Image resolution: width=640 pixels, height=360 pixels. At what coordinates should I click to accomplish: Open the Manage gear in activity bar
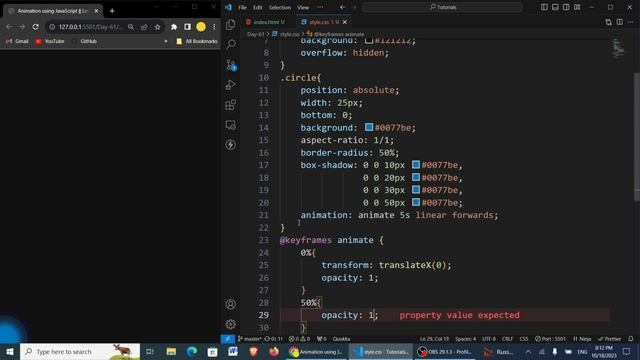point(231,324)
